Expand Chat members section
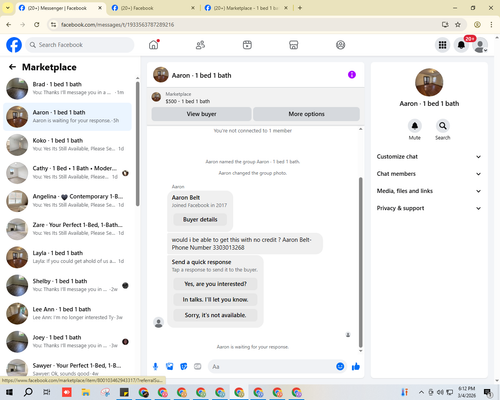Image resolution: width=500 pixels, height=400 pixels. coord(429,174)
